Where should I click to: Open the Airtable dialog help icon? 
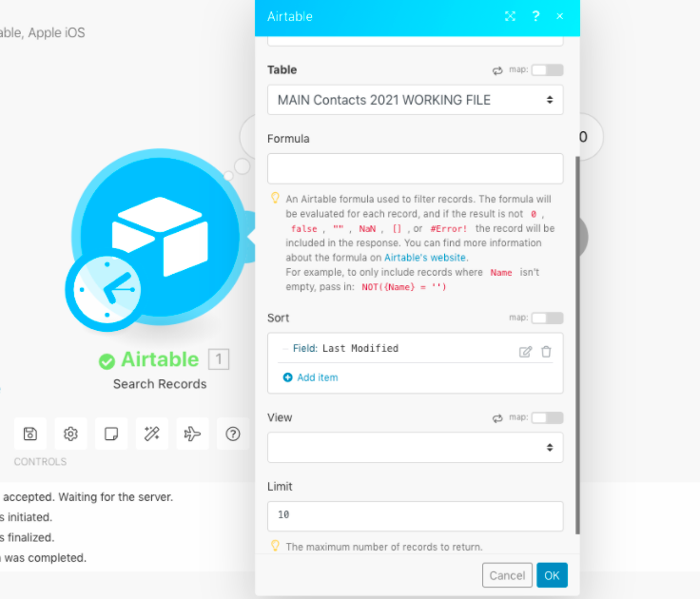(535, 16)
